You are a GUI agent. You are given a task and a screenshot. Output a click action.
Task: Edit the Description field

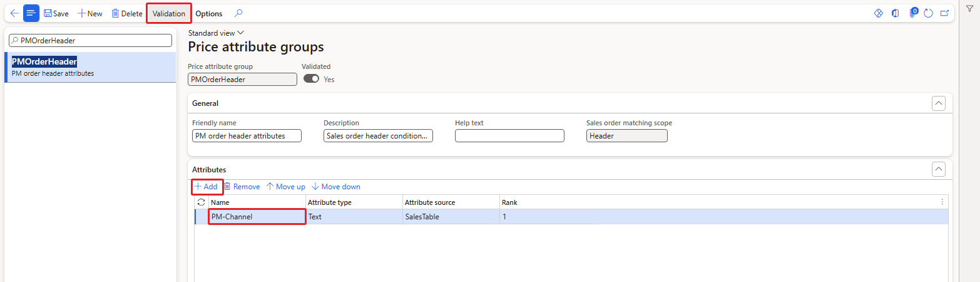pos(378,136)
